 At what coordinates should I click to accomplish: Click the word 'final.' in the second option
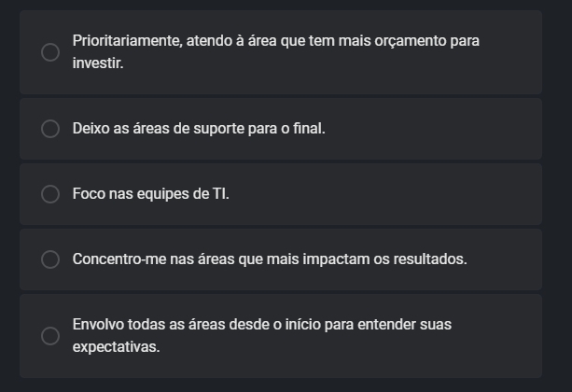(309, 129)
